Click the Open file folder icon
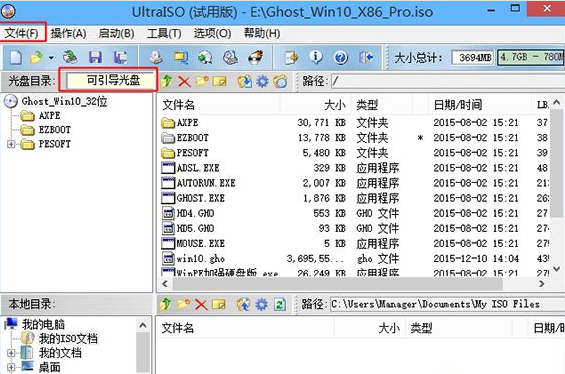The image size is (565, 374). click(x=36, y=57)
